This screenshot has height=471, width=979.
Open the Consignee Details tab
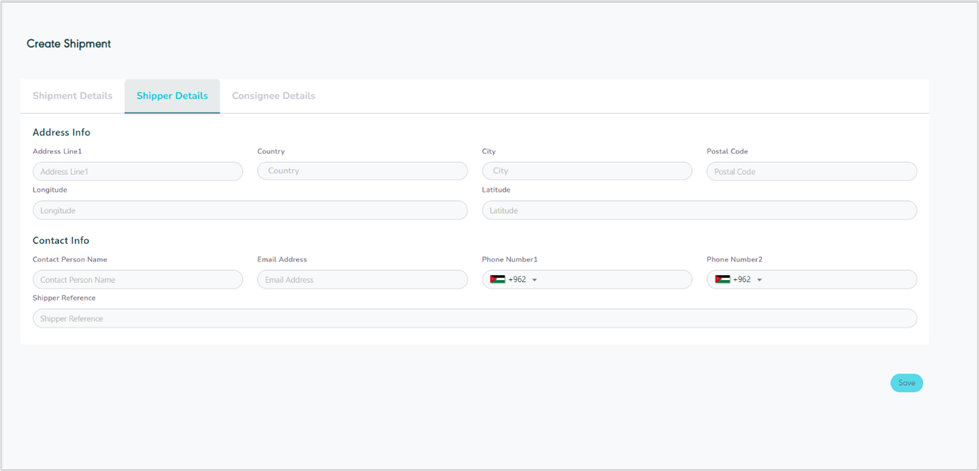[x=273, y=96]
